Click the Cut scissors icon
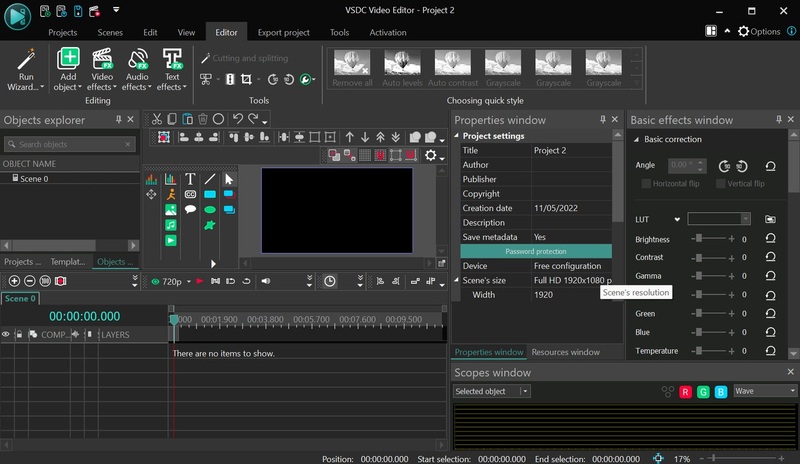Viewport: 800px width, 464px height. (156, 119)
